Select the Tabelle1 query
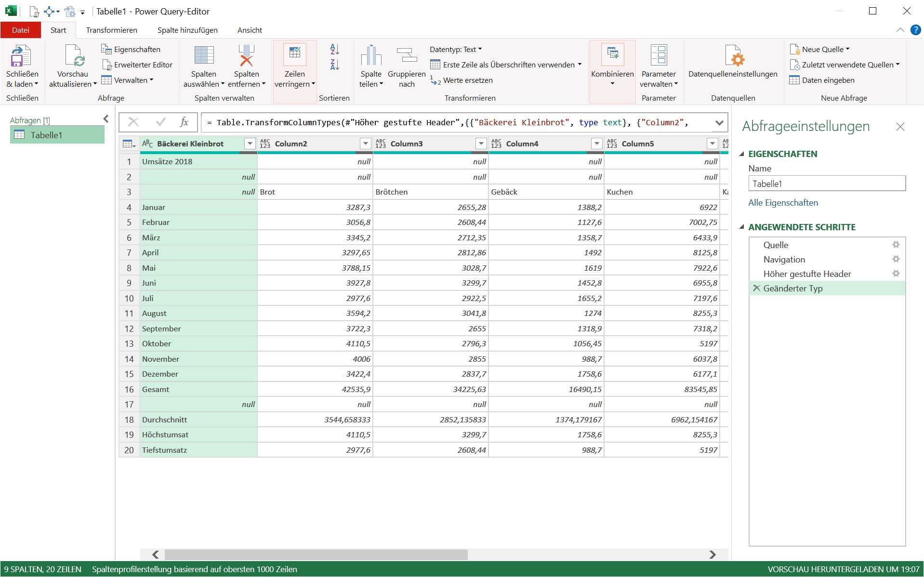 click(x=57, y=135)
